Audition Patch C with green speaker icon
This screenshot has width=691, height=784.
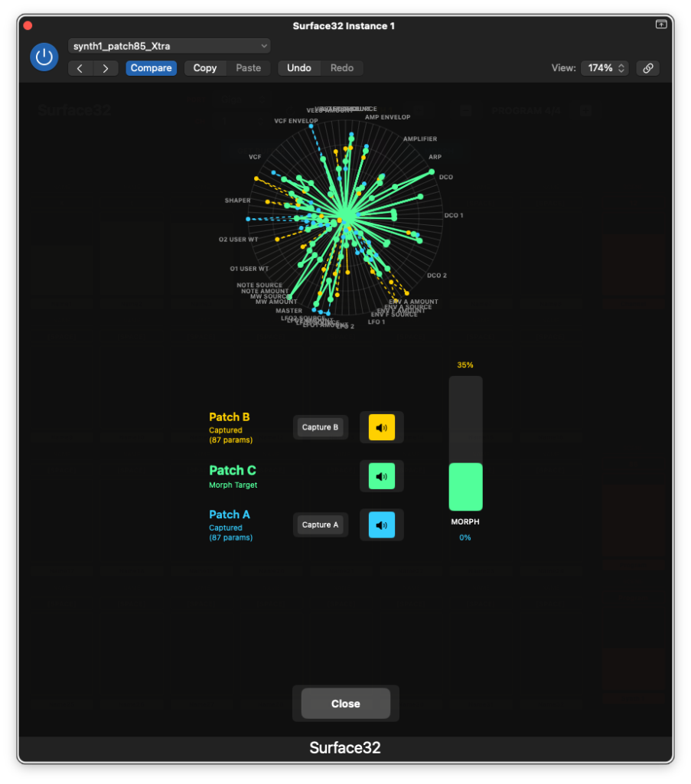(381, 476)
